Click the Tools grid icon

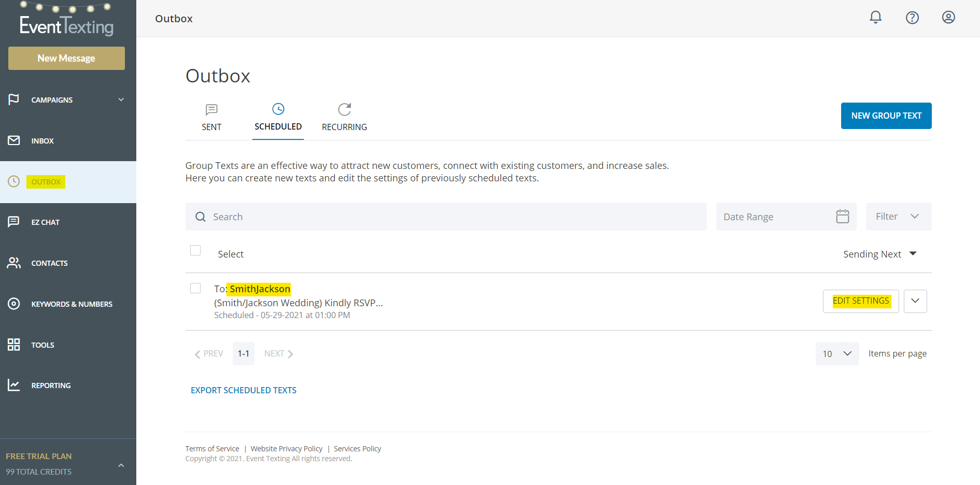pyautogui.click(x=13, y=345)
